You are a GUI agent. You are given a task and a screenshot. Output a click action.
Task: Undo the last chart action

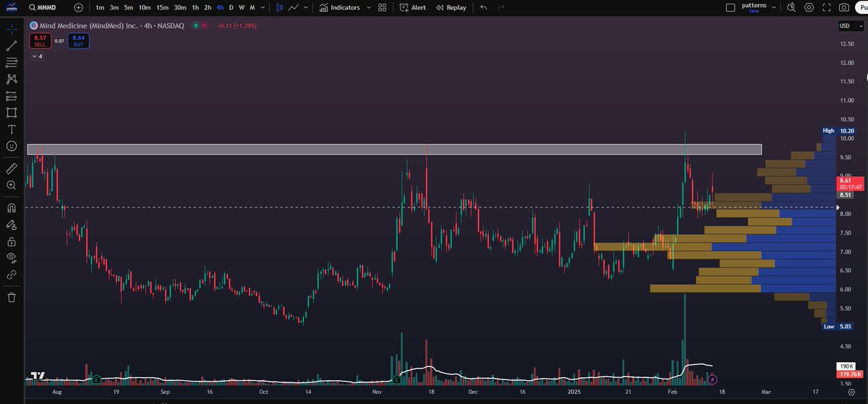coord(483,7)
